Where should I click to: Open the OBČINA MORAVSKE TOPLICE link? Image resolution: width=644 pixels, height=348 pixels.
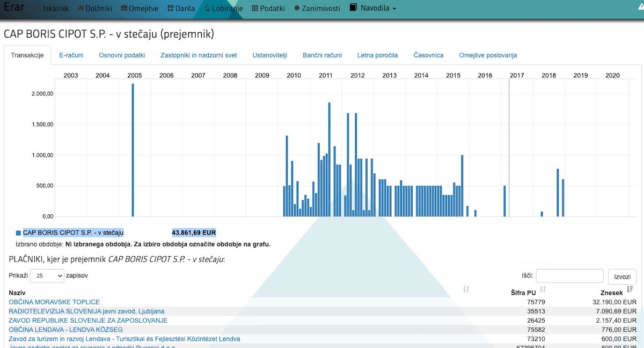click(x=54, y=302)
